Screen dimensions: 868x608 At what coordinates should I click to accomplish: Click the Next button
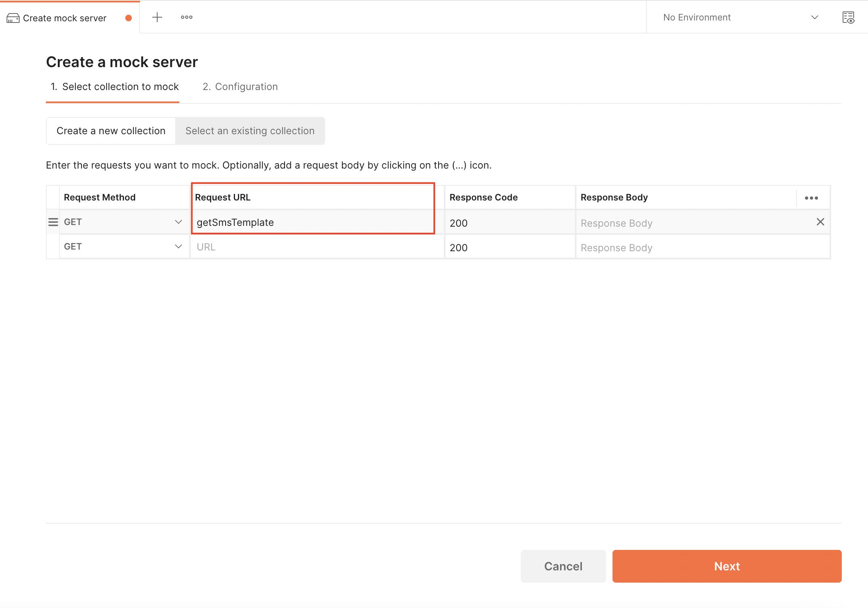pyautogui.click(x=726, y=566)
